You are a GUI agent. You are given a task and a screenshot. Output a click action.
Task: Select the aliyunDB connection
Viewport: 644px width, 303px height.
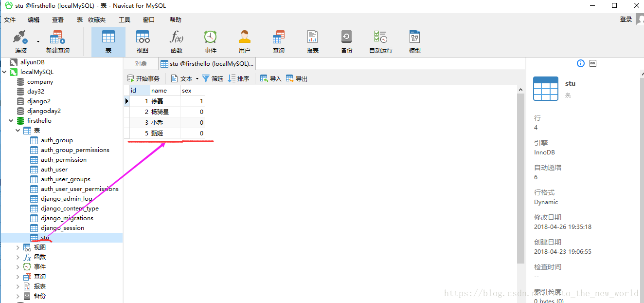tap(33, 62)
